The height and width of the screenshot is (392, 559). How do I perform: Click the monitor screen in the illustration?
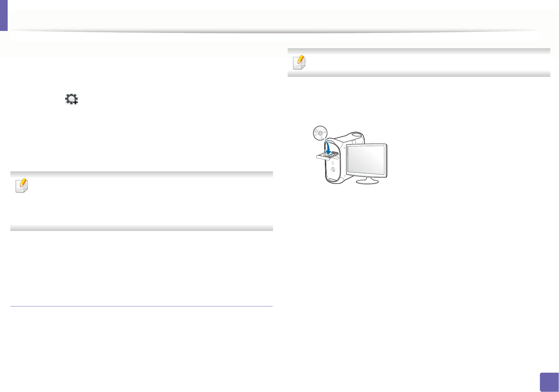tap(366, 161)
